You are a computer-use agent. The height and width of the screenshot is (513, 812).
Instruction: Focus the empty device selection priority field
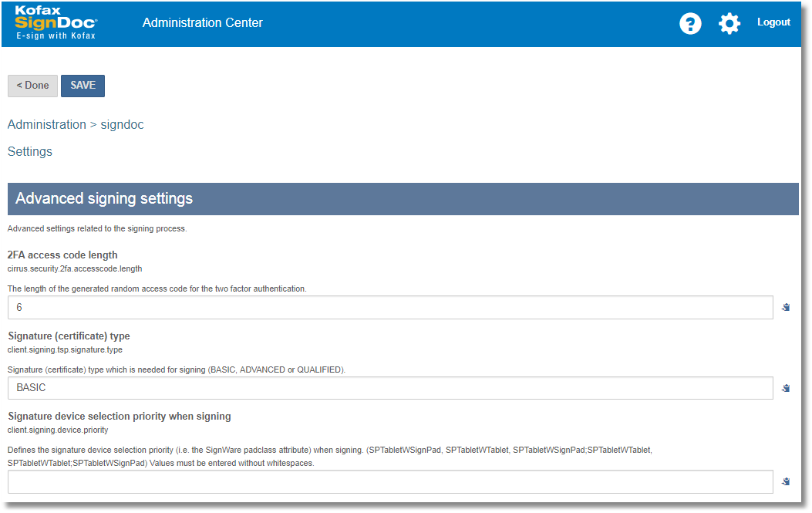coord(390,481)
